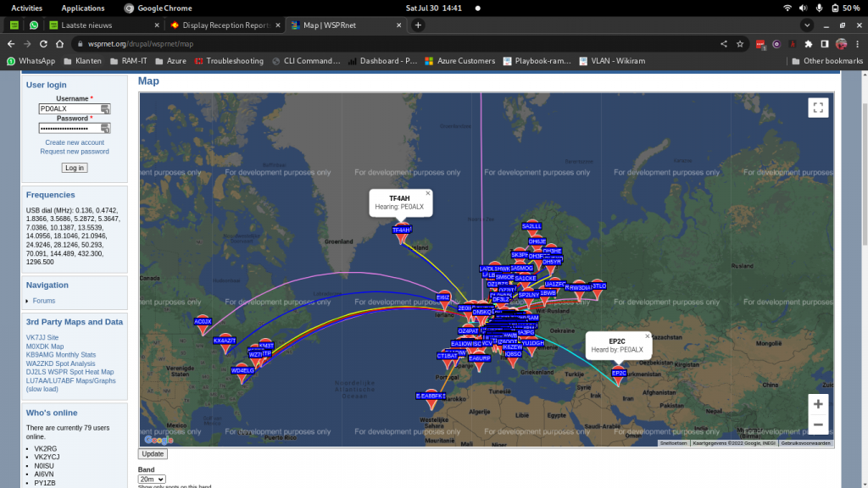
Task: Share this page icon in address bar
Action: pos(724,44)
